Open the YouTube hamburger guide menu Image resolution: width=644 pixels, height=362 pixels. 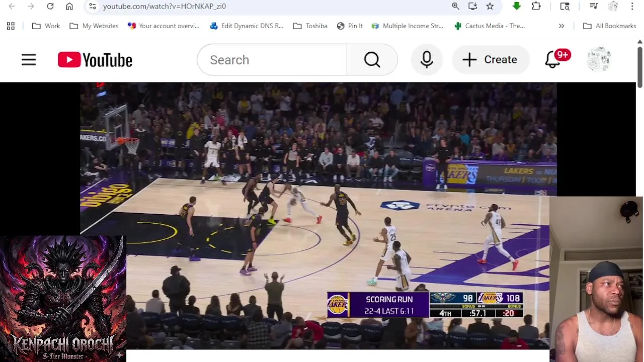[29, 60]
